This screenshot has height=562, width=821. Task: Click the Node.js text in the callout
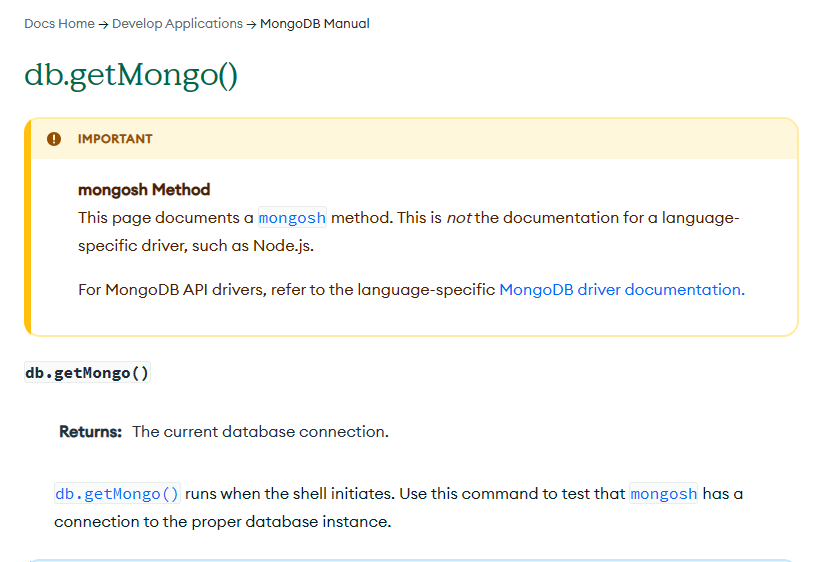pos(289,246)
